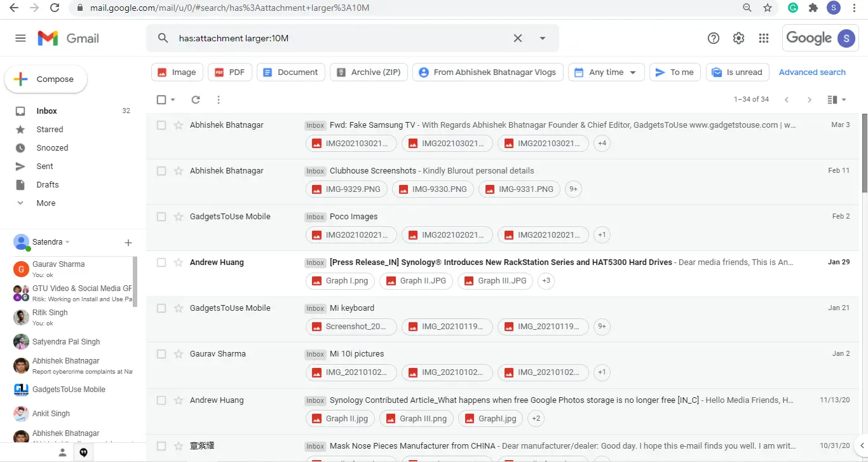Open the Hangouts contacts person icon
This screenshot has height=462, width=868.
click(62, 452)
